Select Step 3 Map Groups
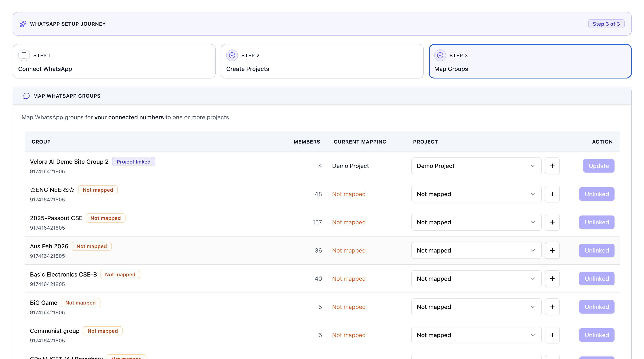 coord(530,61)
